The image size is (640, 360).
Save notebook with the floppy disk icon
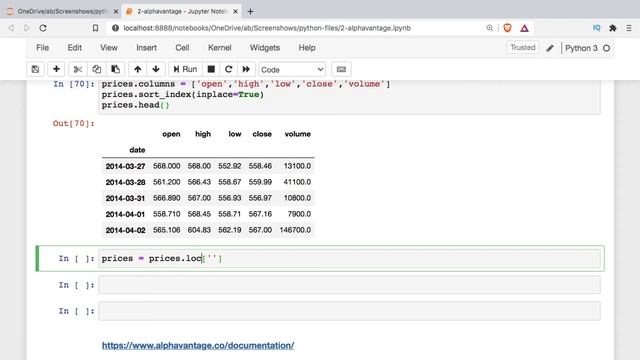click(36, 69)
